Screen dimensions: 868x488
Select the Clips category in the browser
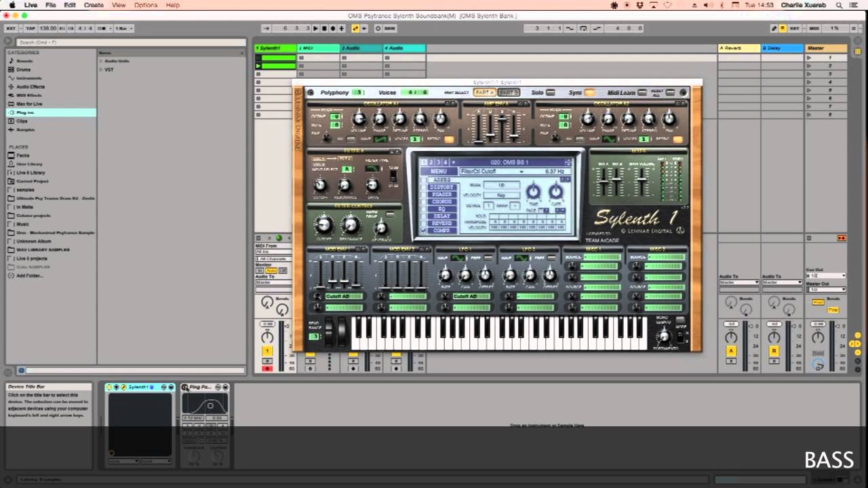click(22, 121)
